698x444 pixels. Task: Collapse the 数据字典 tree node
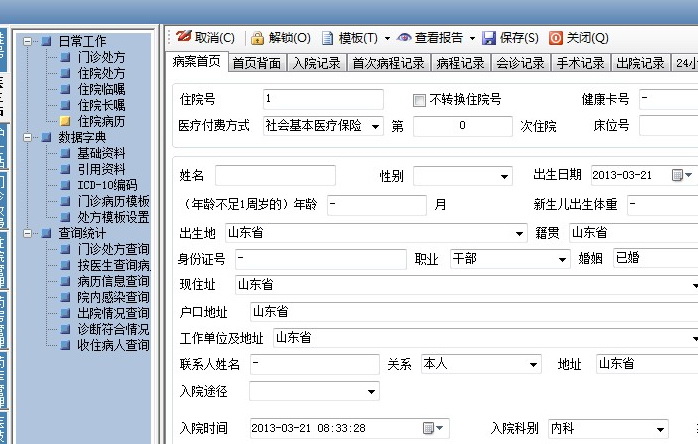pyautogui.click(x=28, y=137)
